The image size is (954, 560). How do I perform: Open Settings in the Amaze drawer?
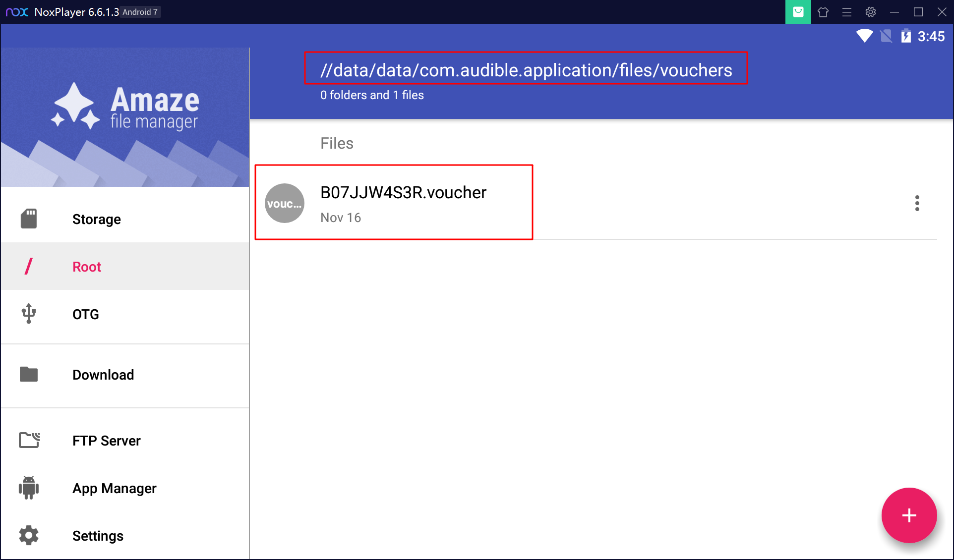pyautogui.click(x=125, y=536)
